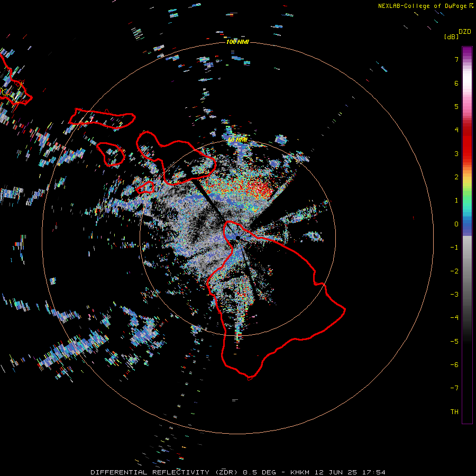
Task: Click the -4 dB scale label
Action: [x=454, y=318]
